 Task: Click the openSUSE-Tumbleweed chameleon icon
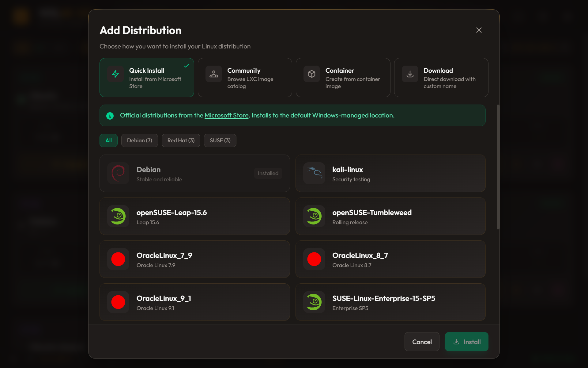(314, 216)
